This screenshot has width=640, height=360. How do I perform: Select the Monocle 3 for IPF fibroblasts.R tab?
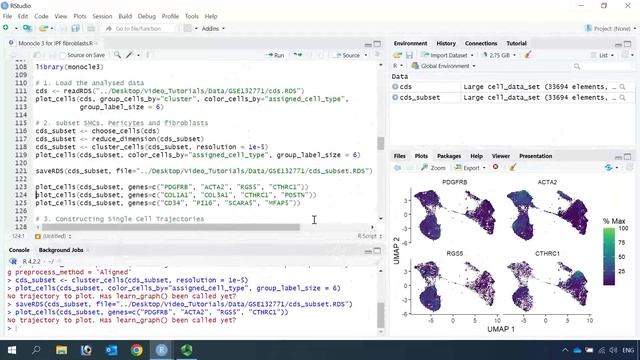pos(56,43)
